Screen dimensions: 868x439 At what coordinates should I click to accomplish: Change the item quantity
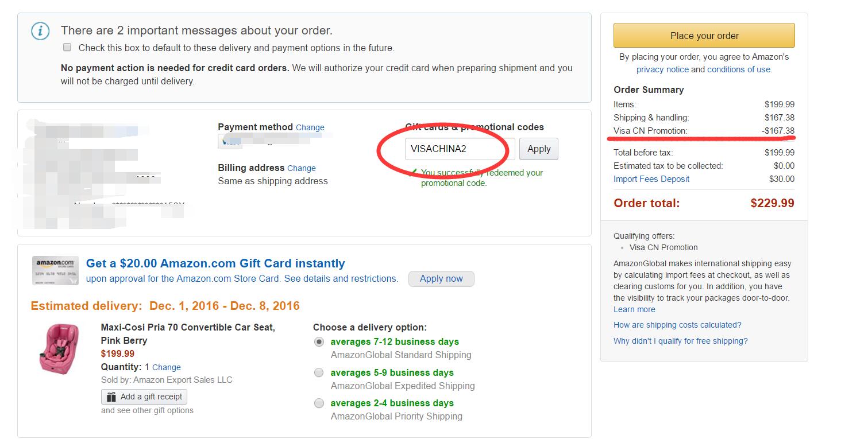[x=166, y=367]
